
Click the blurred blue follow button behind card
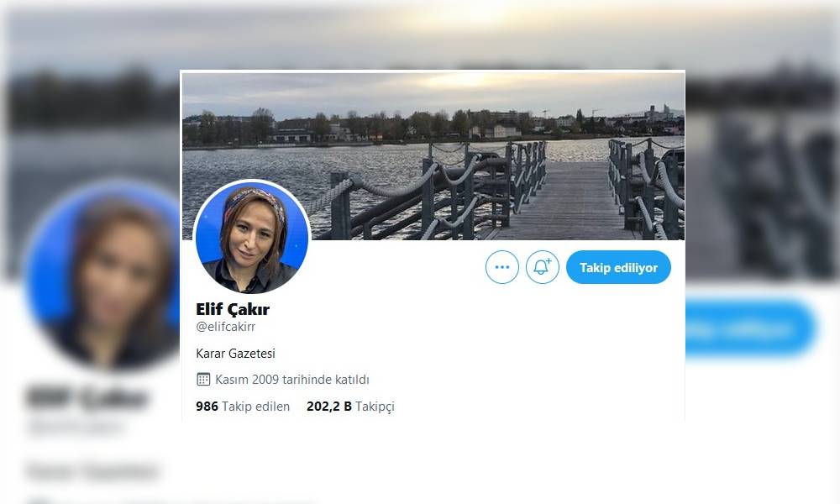coord(750,328)
